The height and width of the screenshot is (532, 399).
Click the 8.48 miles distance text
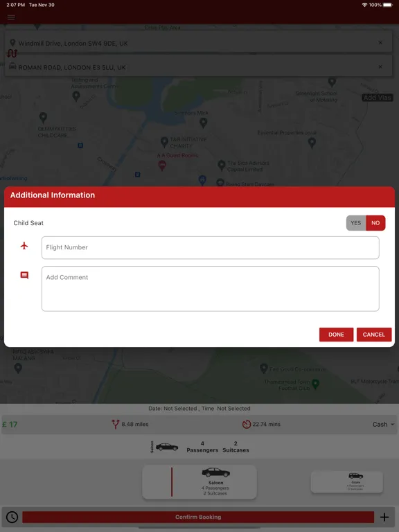135,424
